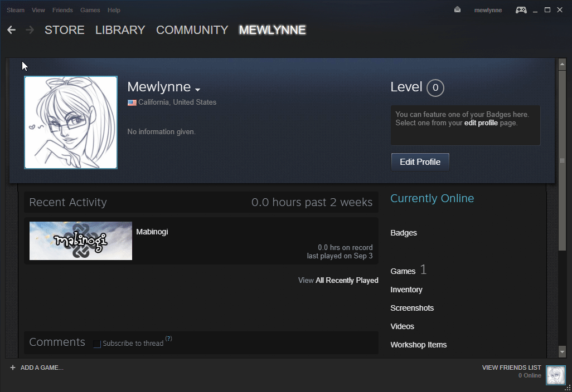Click the Big Picture mode controller icon
This screenshot has width=572, height=392.
[x=521, y=9]
